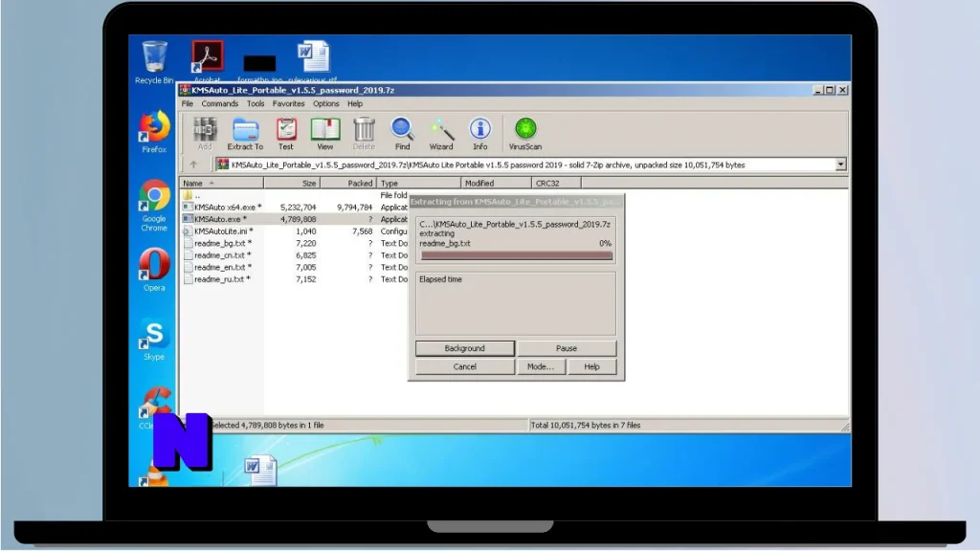Select readme_ru.txt file row
The image size is (980, 551).
(294, 279)
